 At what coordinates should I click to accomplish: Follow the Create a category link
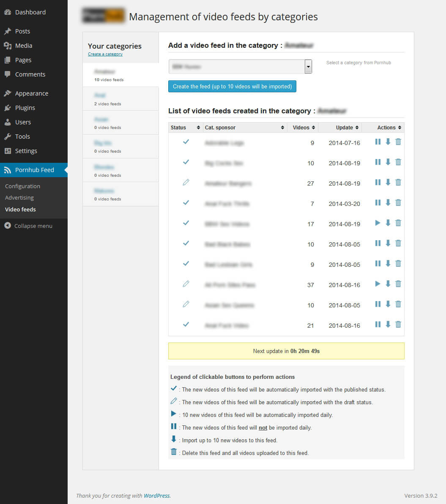[x=105, y=54]
